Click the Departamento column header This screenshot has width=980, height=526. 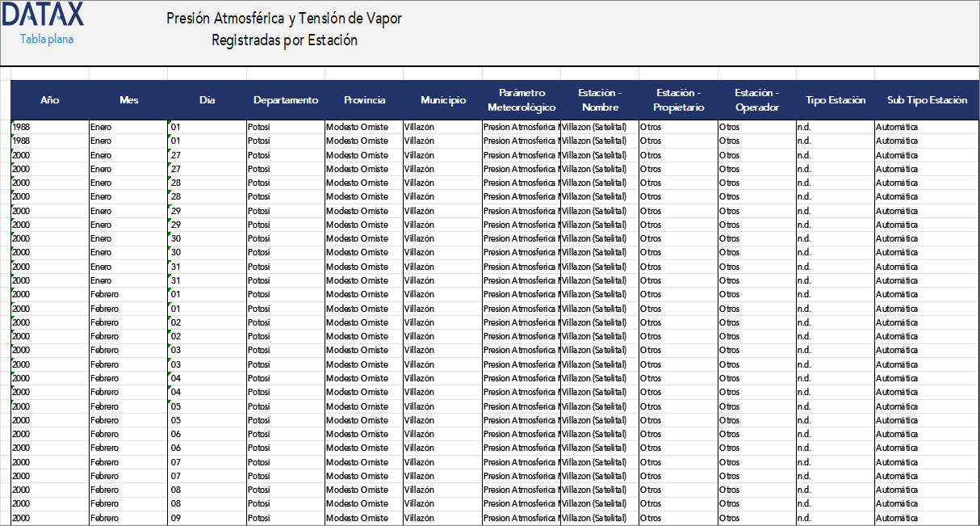point(286,100)
